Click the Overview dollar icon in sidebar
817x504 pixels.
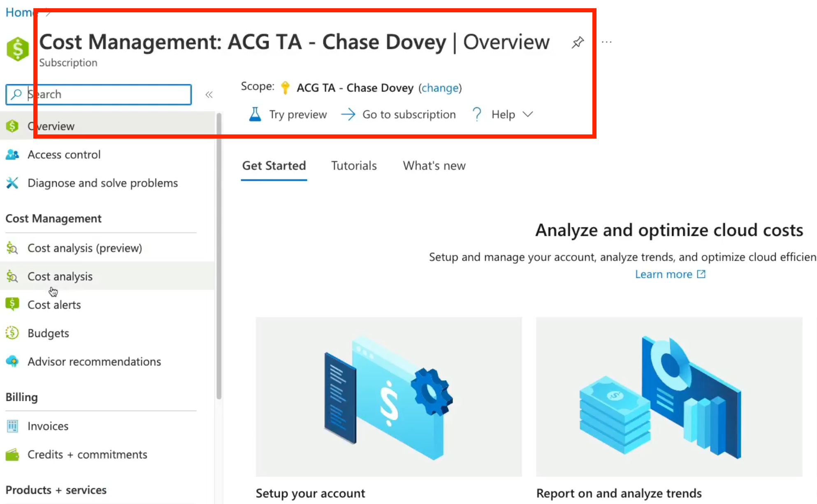pyautogui.click(x=12, y=126)
